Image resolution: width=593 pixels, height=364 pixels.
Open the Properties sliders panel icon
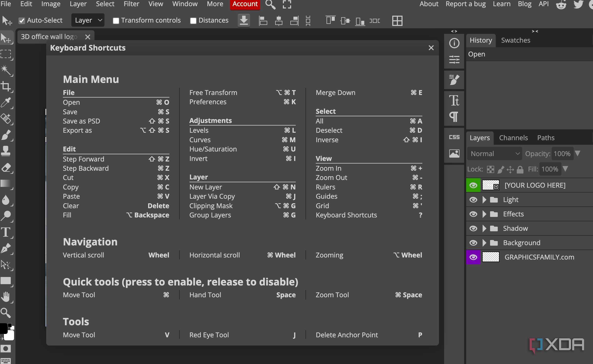coord(454,60)
